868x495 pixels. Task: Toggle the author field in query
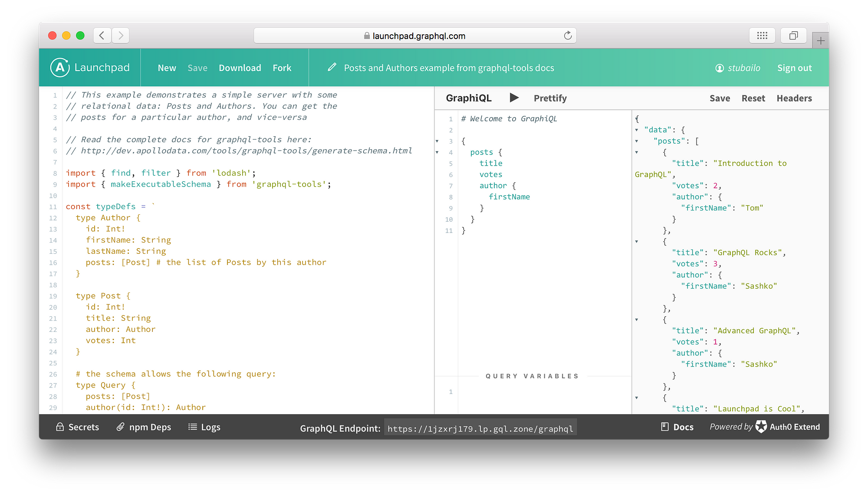(438, 185)
